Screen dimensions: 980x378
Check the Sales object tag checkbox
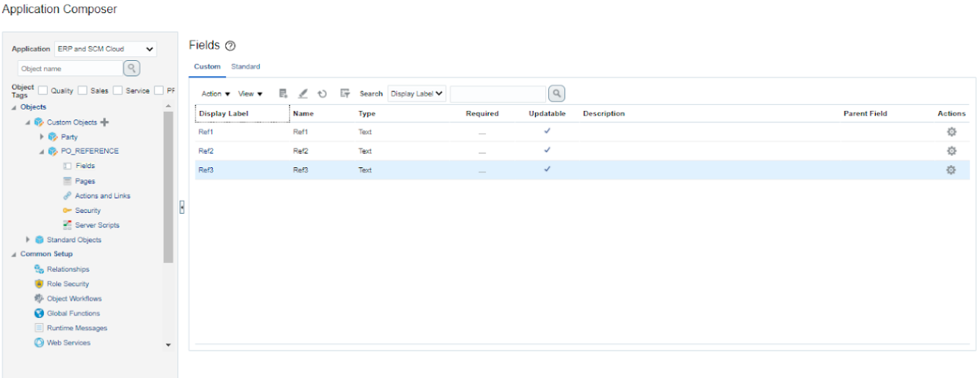(x=82, y=91)
